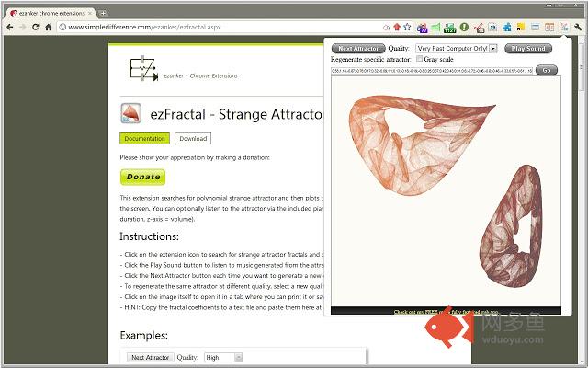Open the Quality dropdown in the popup
The image size is (588, 368).
click(x=456, y=49)
